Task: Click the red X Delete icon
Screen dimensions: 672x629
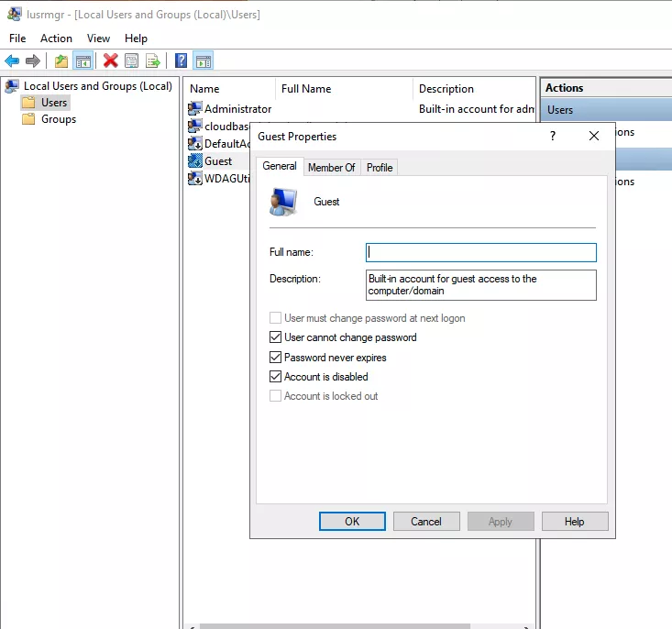Action: coord(111,61)
